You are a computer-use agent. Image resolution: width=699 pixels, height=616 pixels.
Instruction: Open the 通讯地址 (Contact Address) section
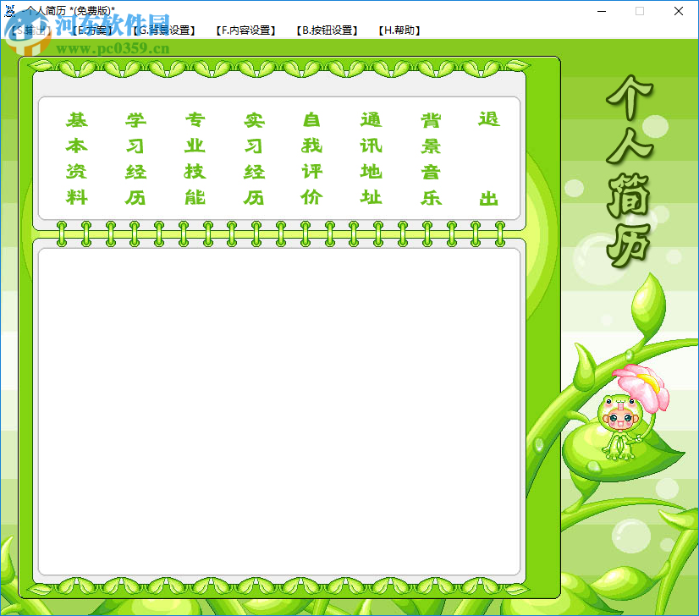click(372, 158)
